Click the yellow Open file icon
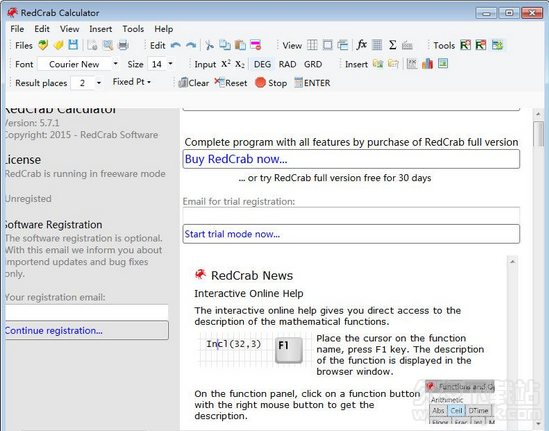Image resolution: width=549 pixels, height=431 pixels. pos(58,45)
